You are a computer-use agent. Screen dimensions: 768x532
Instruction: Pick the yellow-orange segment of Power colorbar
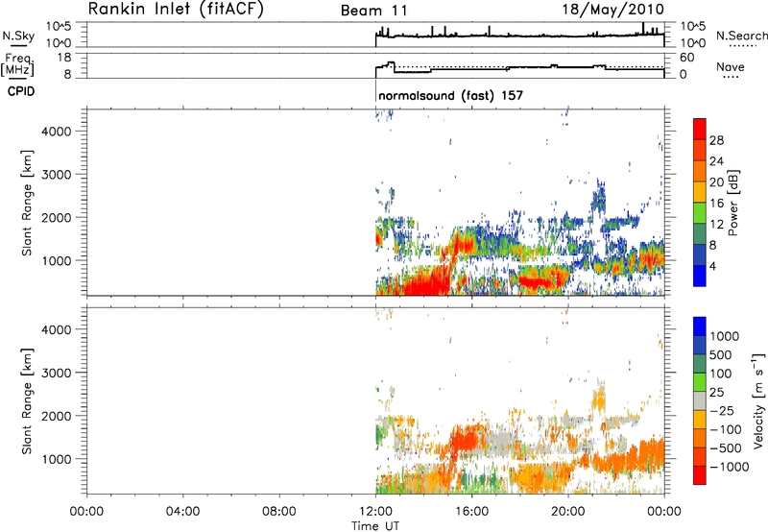[x=700, y=192]
